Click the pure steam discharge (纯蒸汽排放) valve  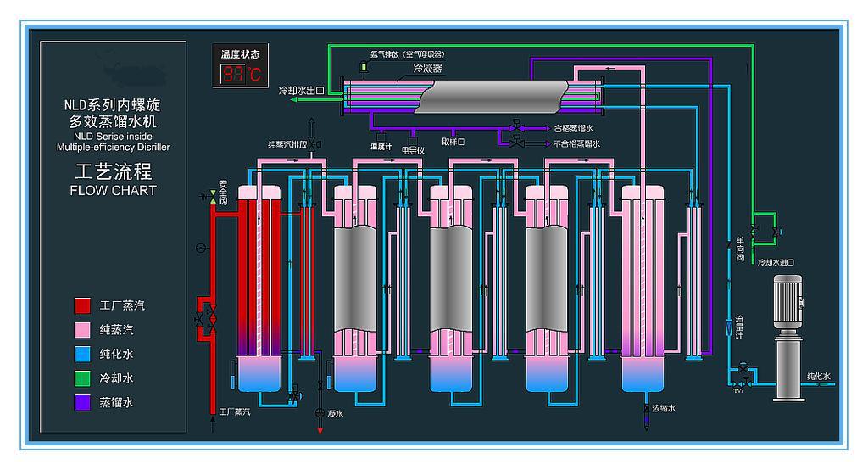(x=313, y=145)
